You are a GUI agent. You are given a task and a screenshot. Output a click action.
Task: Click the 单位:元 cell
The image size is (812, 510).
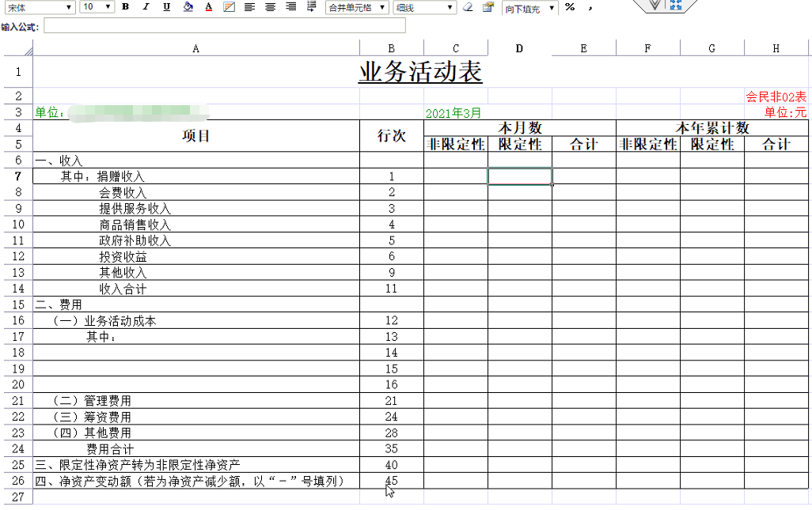(776, 112)
